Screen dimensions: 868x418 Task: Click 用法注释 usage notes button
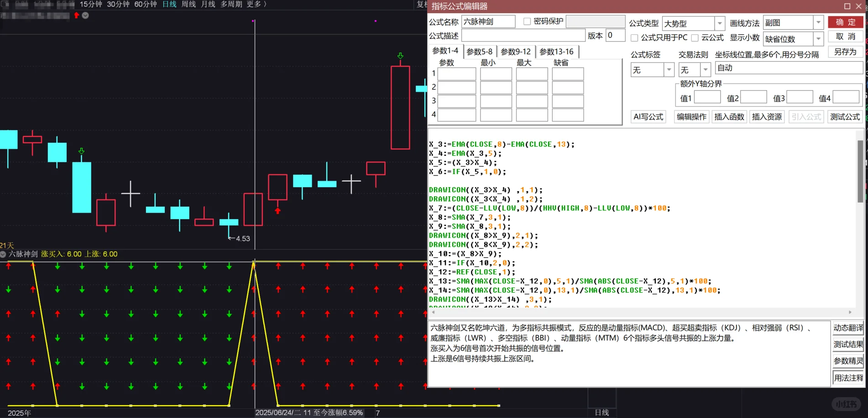[x=848, y=378]
